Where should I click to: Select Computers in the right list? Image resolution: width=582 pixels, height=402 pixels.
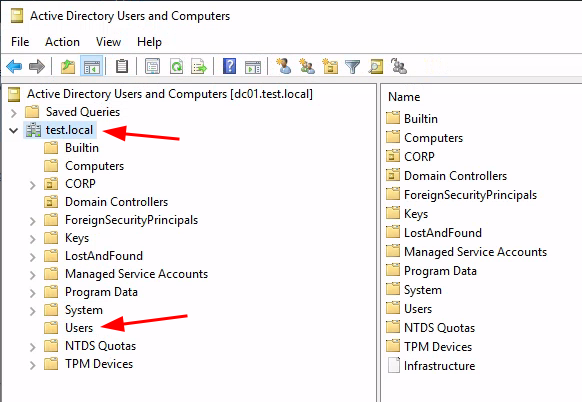pyautogui.click(x=433, y=138)
